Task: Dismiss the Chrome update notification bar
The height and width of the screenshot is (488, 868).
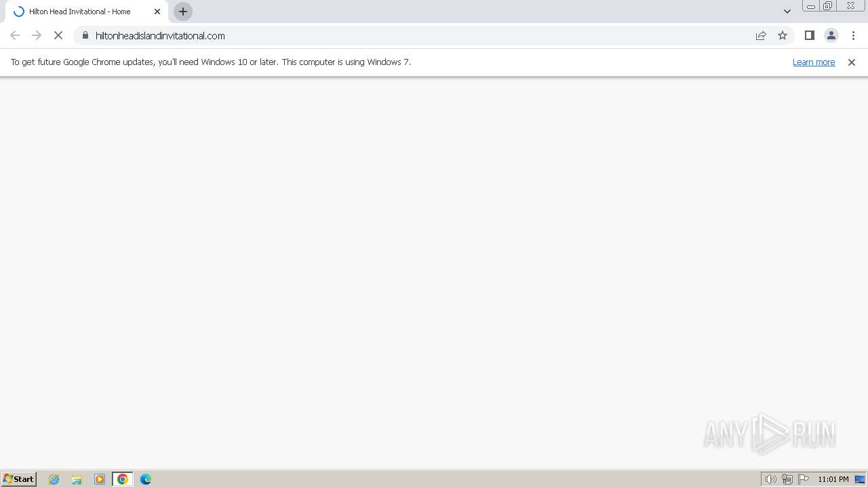Action: click(852, 62)
